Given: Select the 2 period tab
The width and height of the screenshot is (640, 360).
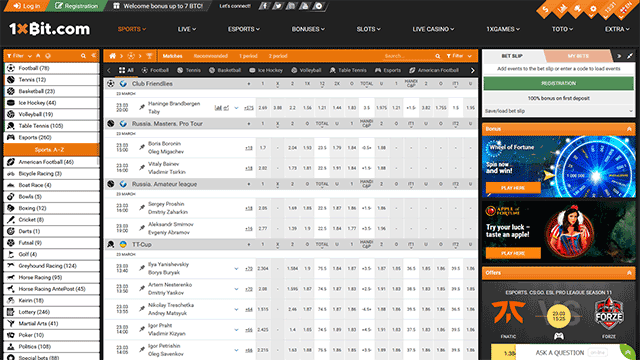Looking at the screenshot, I should coord(278,56).
